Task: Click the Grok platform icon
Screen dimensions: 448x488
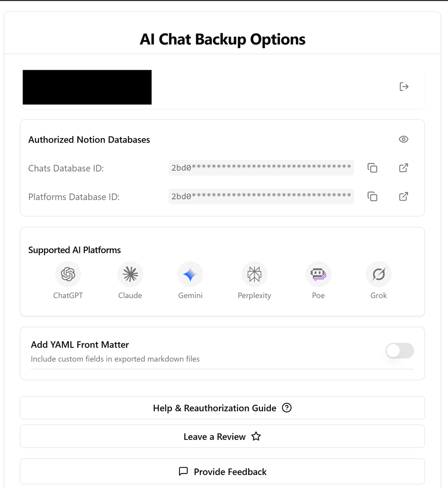Action: click(379, 274)
